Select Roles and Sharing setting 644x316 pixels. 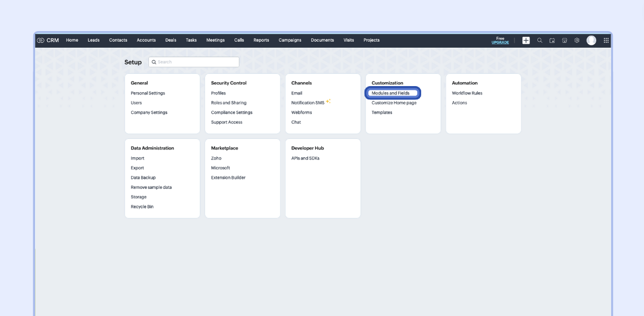228,103
